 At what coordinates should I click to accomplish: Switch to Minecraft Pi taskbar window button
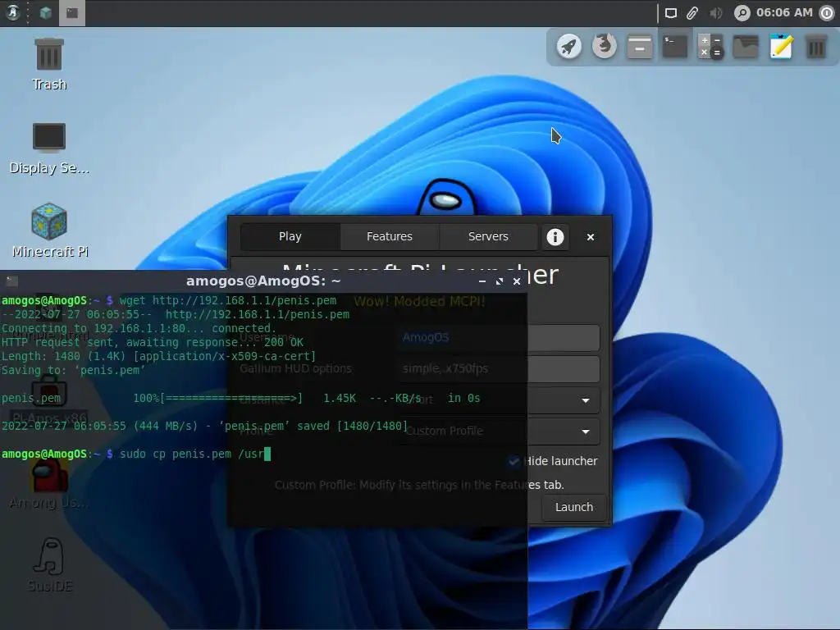(x=46, y=13)
